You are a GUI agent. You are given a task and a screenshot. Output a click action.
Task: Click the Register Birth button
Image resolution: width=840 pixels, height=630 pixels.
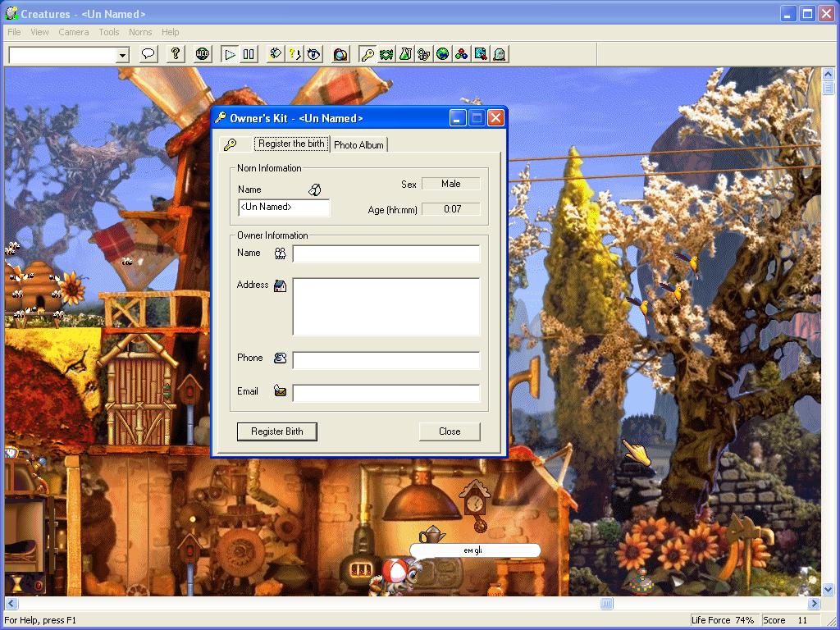pos(277,431)
